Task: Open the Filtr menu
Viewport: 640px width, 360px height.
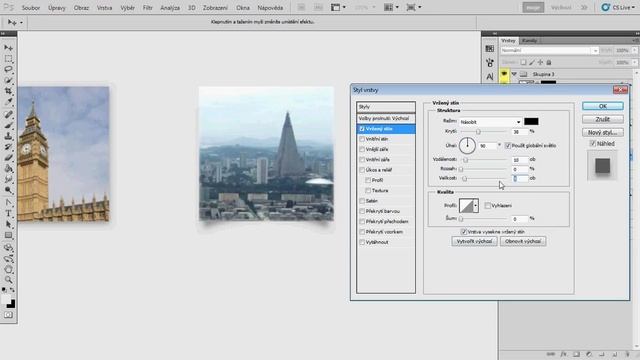Action: pyautogui.click(x=148, y=8)
